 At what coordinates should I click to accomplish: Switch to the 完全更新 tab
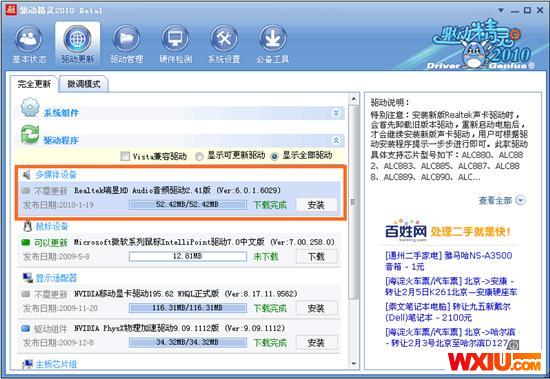click(x=34, y=84)
